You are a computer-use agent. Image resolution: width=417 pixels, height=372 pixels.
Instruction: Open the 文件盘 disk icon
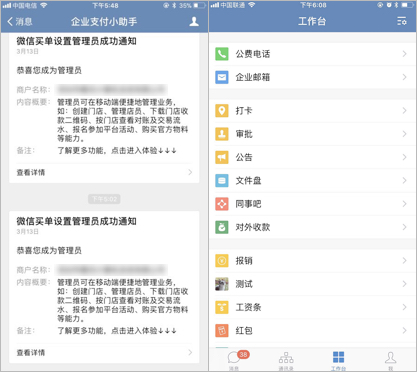point(222,180)
